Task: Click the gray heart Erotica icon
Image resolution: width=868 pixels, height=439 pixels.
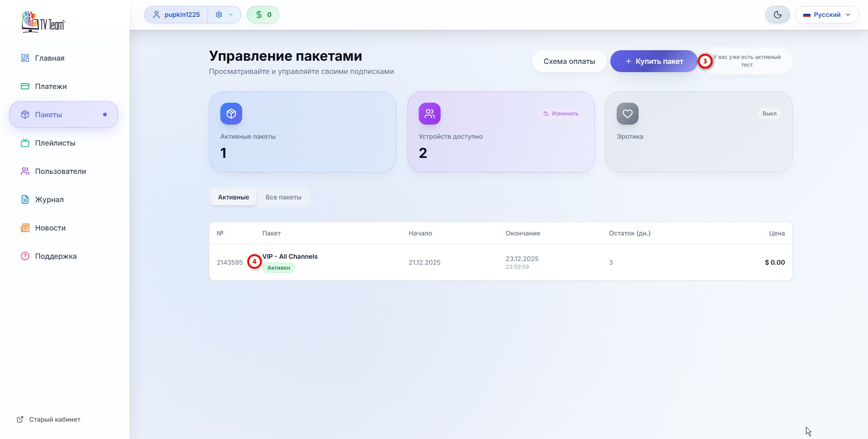Action: tap(628, 114)
